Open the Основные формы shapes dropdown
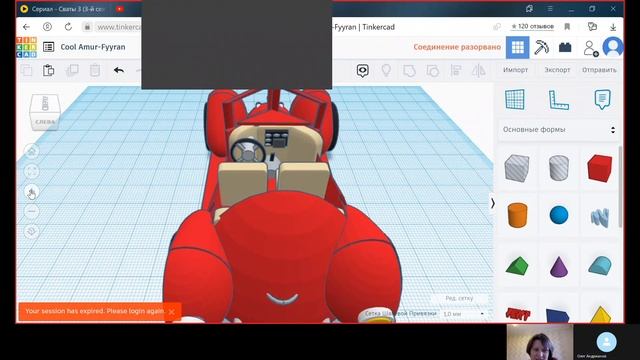Viewport: 640px width, 360px height. (x=558, y=129)
